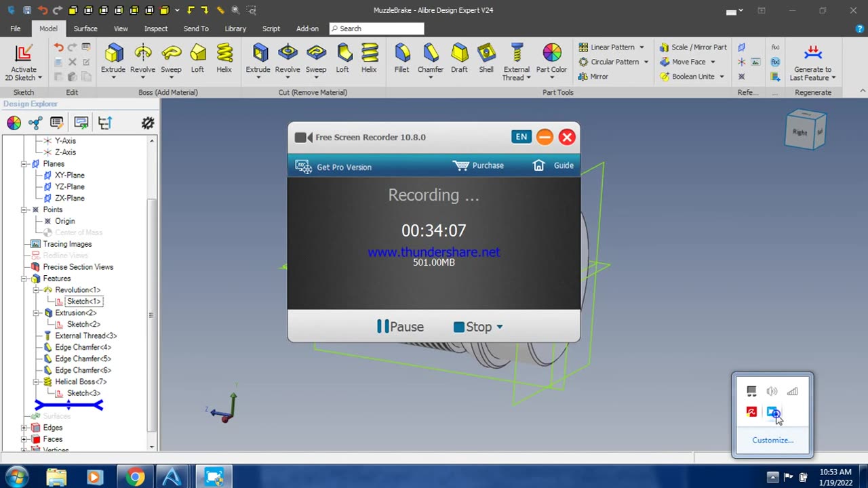Open the Generate to Last Feature dropdown
Image resolution: width=868 pixels, height=488 pixels.
click(x=833, y=78)
